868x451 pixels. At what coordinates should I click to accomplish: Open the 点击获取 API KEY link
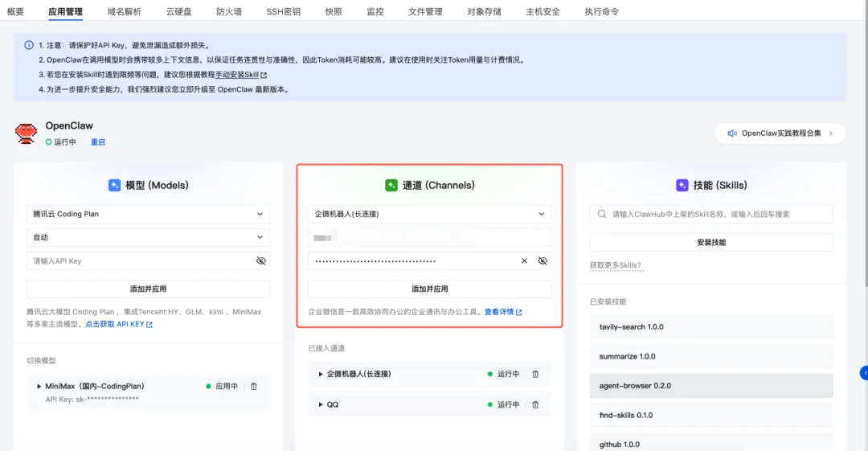tap(118, 324)
